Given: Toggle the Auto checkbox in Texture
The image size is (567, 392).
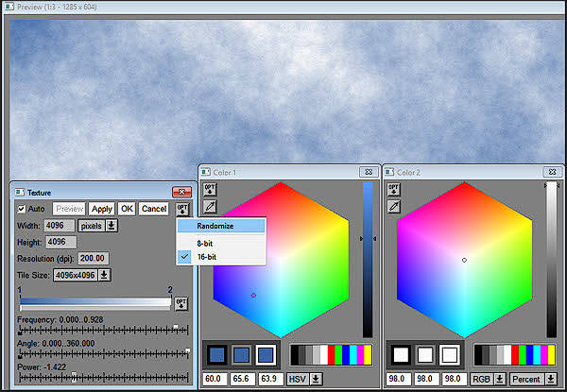Looking at the screenshot, I should [x=22, y=209].
